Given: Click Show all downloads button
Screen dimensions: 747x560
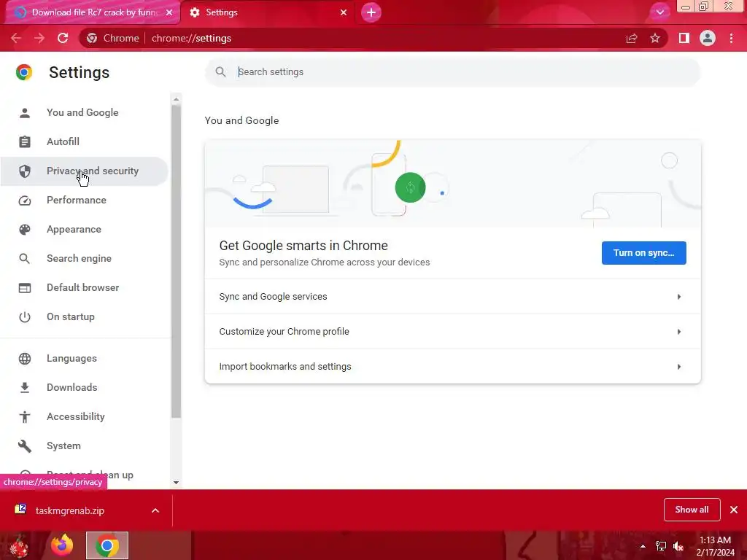Looking at the screenshot, I should click(692, 510).
